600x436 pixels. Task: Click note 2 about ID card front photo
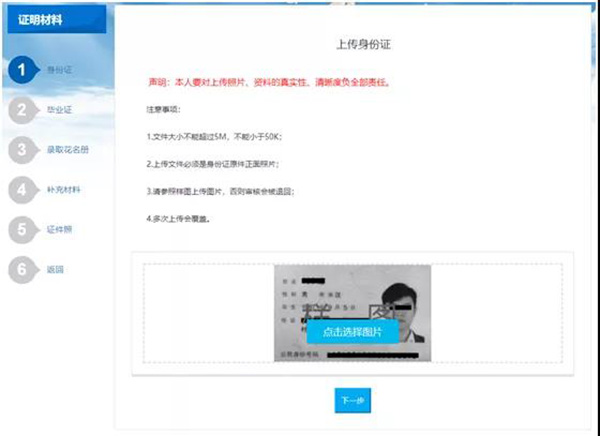(213, 164)
